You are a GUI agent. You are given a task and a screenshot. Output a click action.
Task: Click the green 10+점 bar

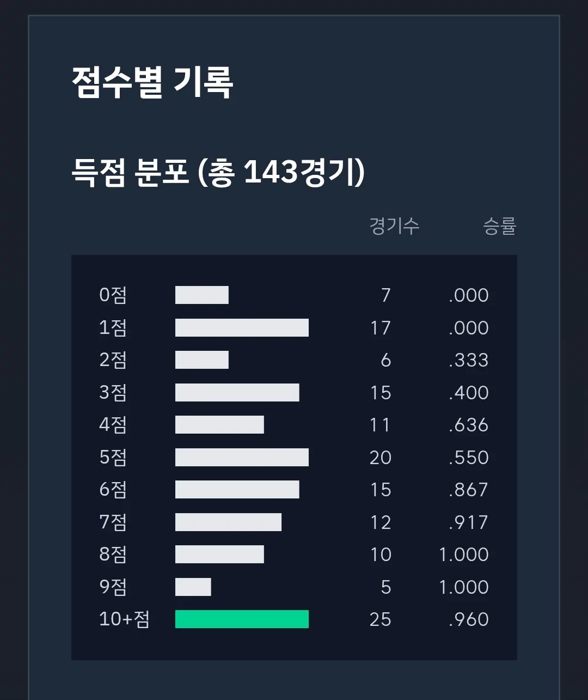(242, 619)
